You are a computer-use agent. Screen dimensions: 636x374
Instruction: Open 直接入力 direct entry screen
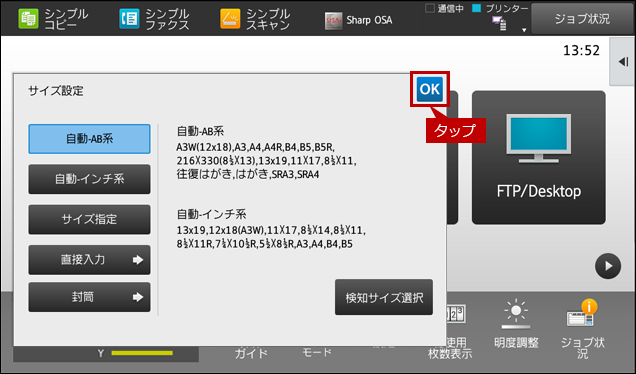(89, 260)
